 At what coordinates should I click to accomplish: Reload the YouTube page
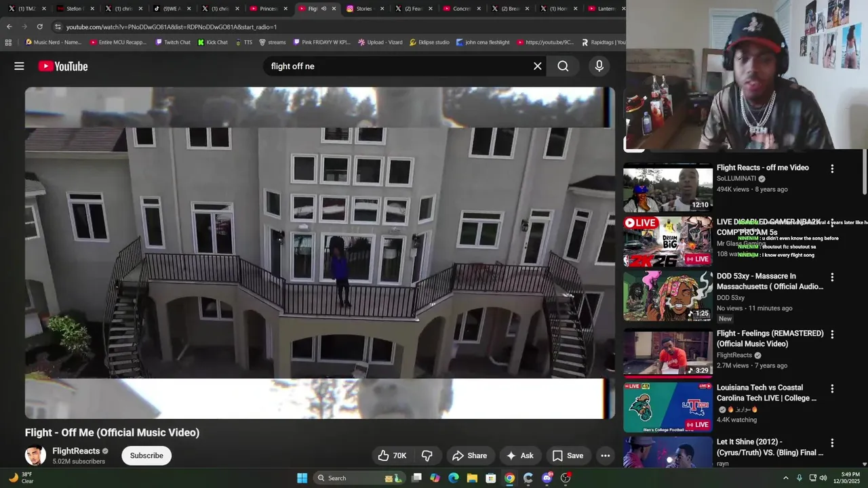click(40, 26)
